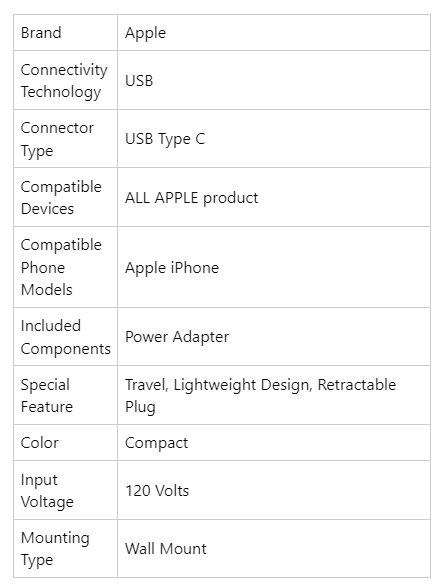
Task: Click the Connector Type label
Action: (57, 139)
